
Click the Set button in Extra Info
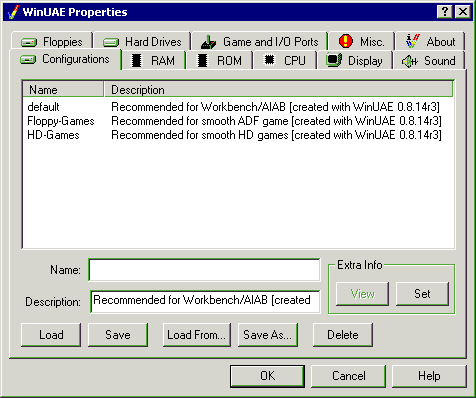coord(422,294)
